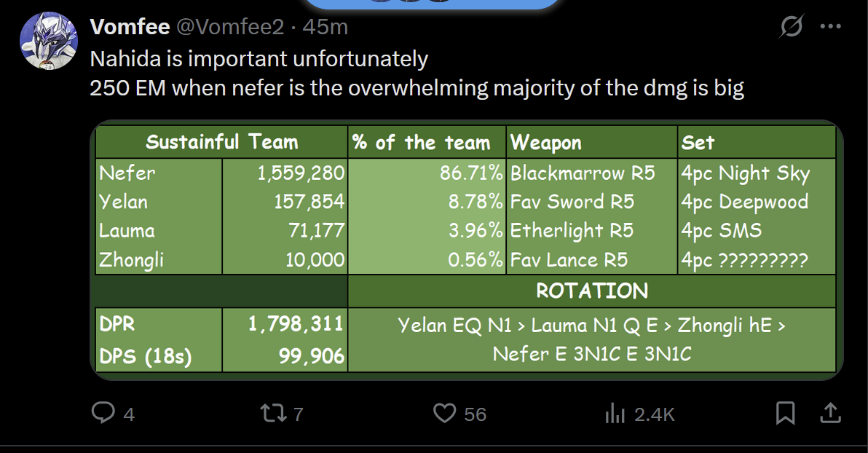Click the 2.4K views count
This screenshot has height=453, width=868.
tap(654, 414)
